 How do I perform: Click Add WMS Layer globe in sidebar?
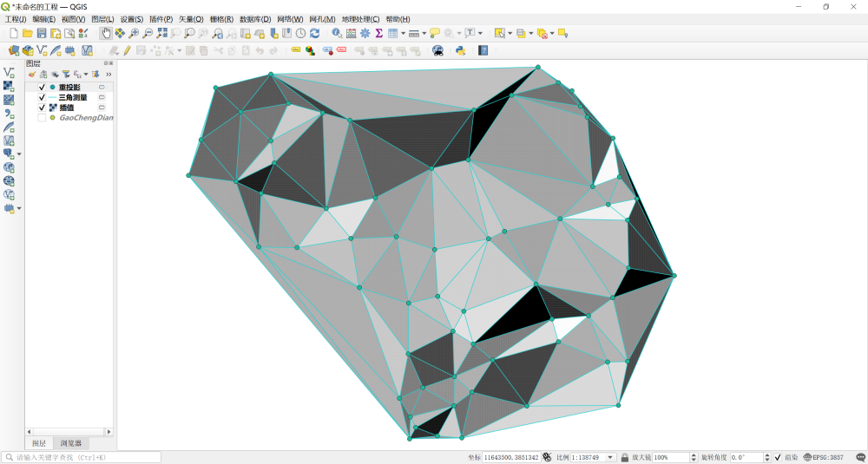pyautogui.click(x=9, y=167)
